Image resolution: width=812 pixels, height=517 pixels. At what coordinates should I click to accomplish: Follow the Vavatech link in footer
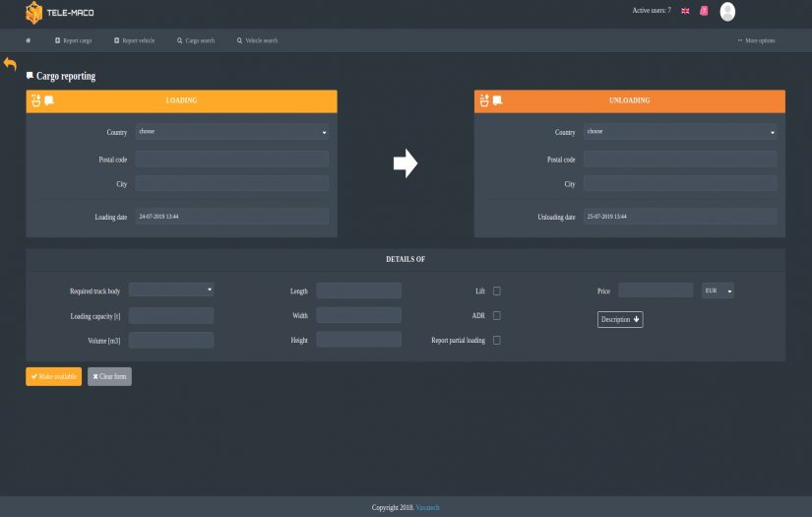427,508
